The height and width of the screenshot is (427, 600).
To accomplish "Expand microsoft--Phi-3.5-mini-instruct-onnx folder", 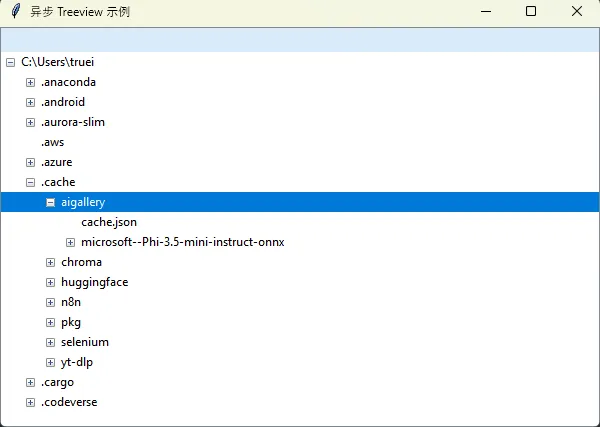I will coord(70,242).
